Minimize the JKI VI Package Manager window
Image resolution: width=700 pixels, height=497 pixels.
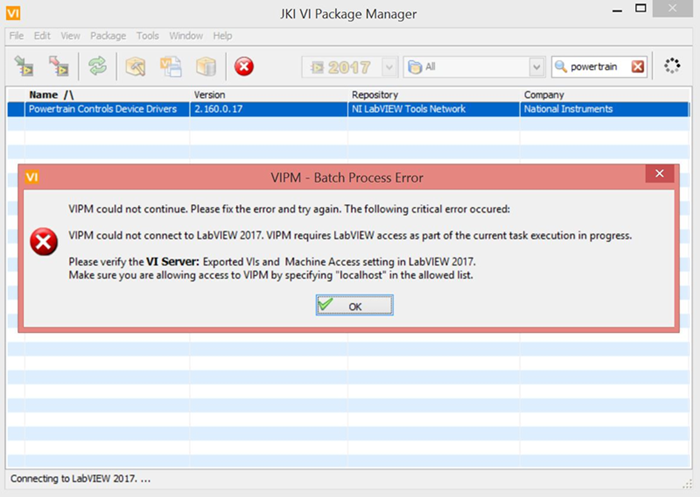tap(617, 10)
